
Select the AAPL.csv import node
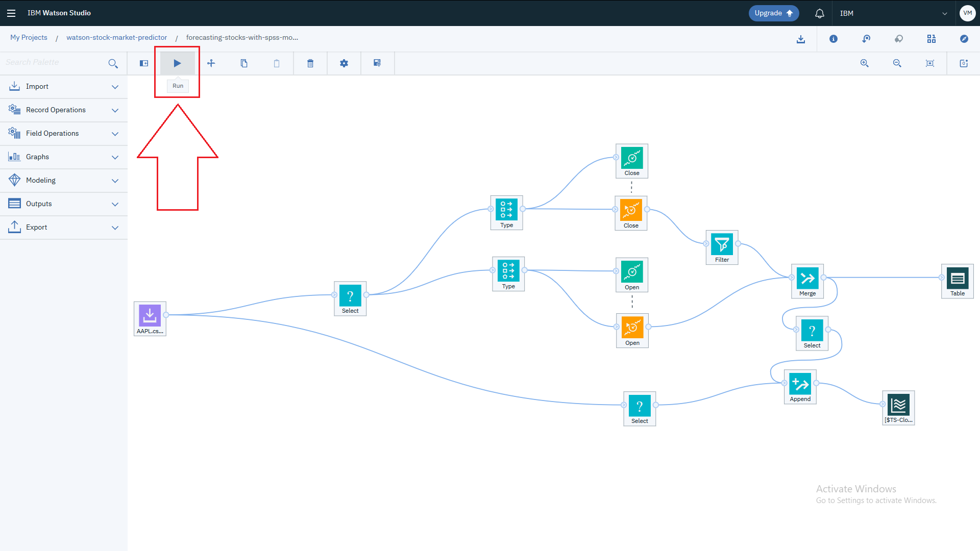[x=150, y=316]
